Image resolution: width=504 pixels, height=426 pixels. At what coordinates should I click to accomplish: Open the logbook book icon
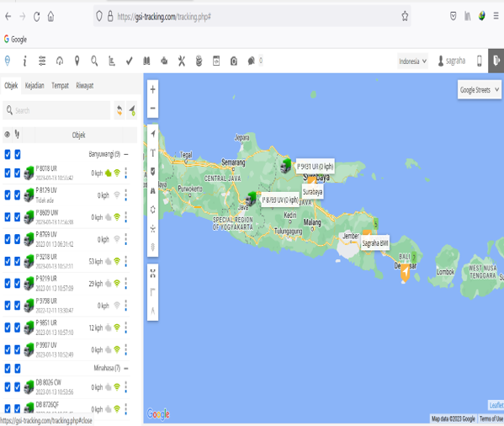click(x=146, y=61)
